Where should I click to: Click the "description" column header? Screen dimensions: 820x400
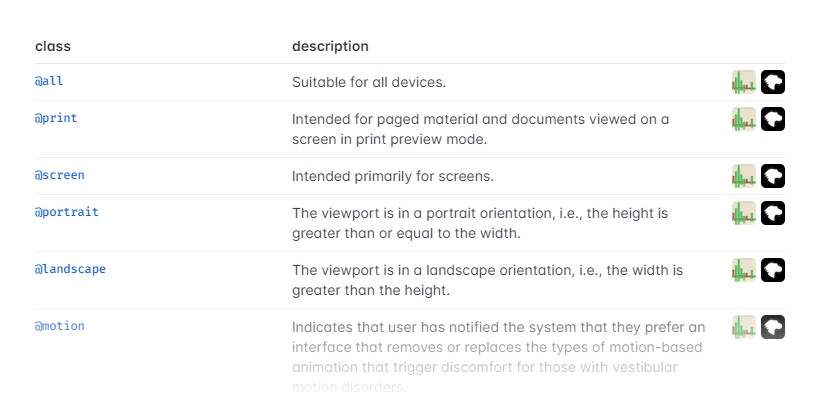(330, 46)
